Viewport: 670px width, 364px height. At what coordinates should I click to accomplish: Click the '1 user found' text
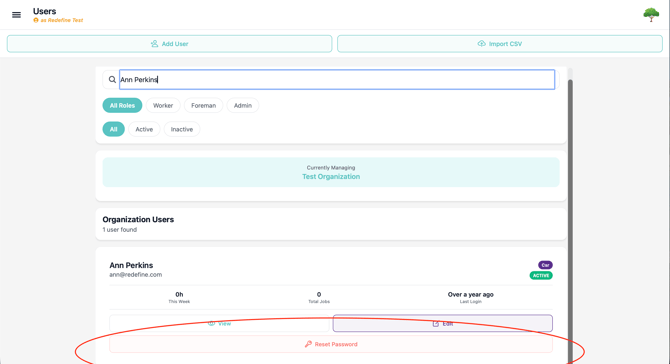click(120, 230)
